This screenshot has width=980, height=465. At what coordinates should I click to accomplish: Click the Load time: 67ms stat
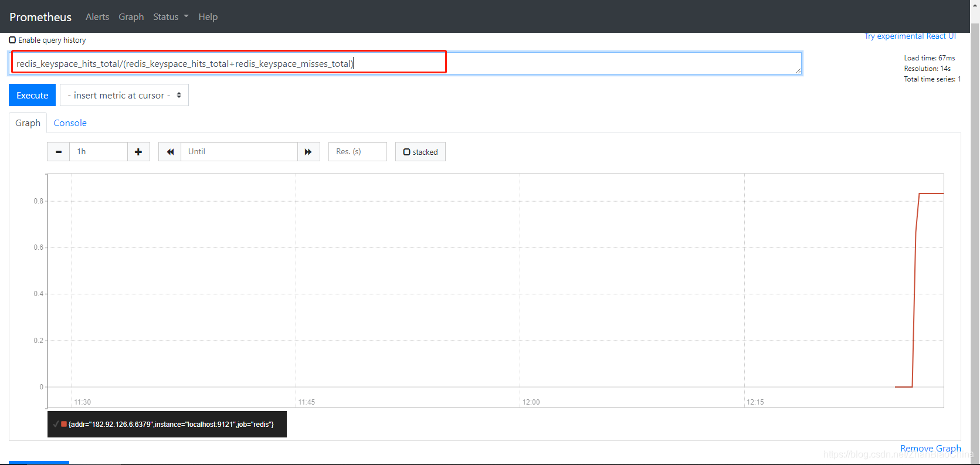pyautogui.click(x=930, y=58)
